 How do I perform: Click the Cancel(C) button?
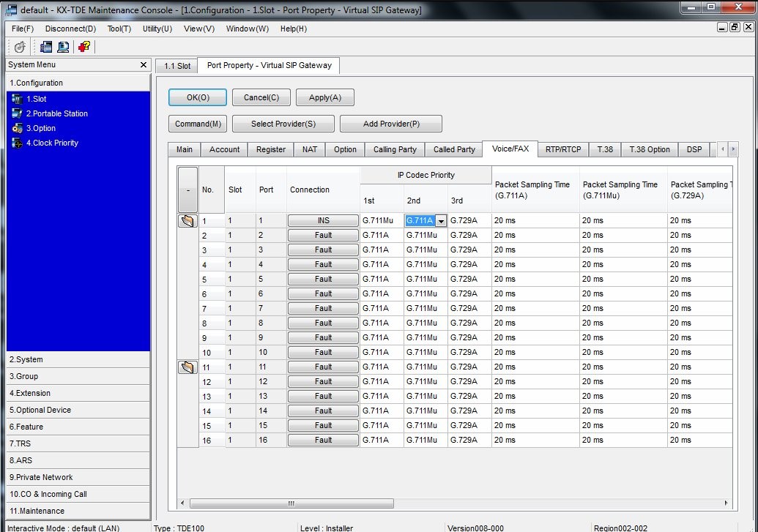(x=261, y=97)
